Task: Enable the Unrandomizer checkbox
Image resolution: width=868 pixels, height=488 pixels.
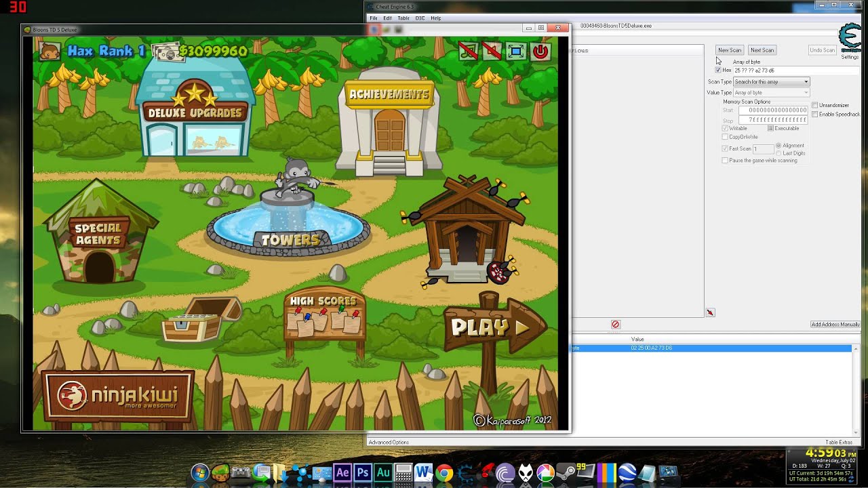Action: point(815,105)
